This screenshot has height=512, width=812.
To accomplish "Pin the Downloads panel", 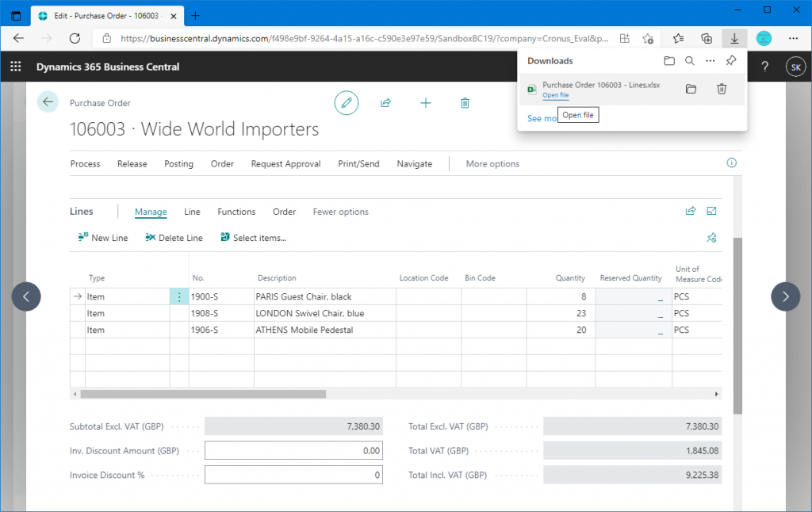I will pyautogui.click(x=730, y=60).
